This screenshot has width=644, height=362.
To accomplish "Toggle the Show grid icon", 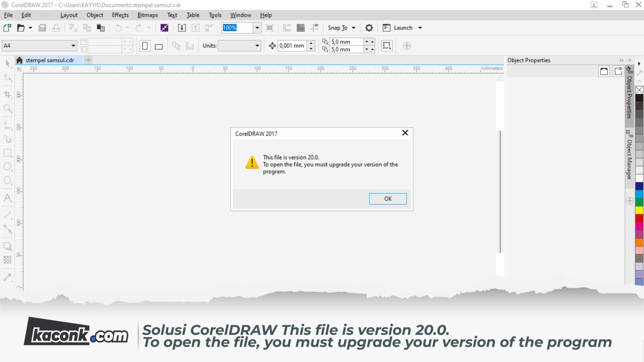I will click(x=301, y=28).
